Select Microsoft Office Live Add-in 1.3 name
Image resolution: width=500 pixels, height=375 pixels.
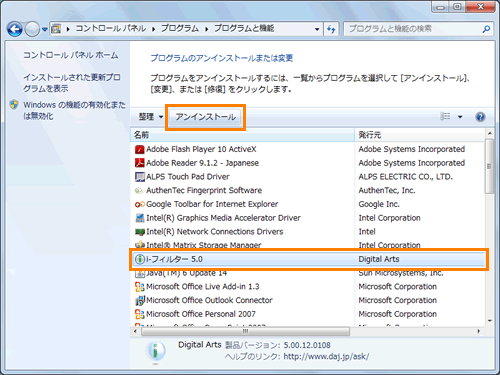pyautogui.click(x=203, y=286)
